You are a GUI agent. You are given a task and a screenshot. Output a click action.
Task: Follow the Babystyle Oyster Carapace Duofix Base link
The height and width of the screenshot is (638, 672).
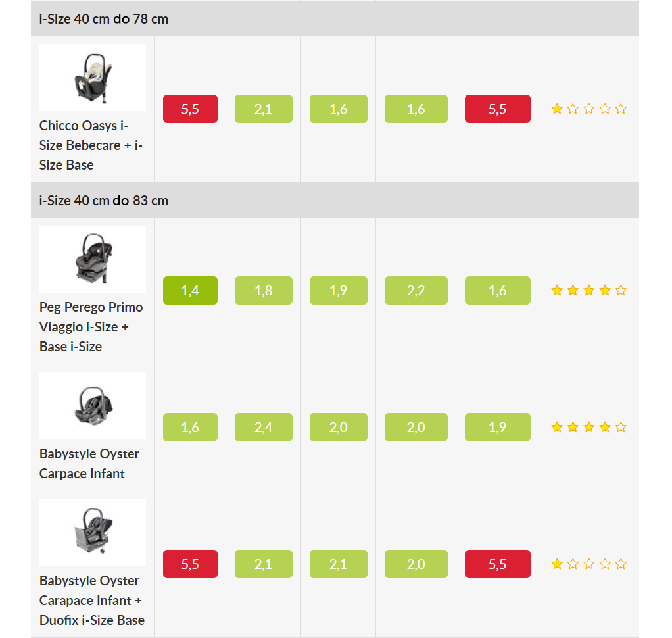[91, 601]
